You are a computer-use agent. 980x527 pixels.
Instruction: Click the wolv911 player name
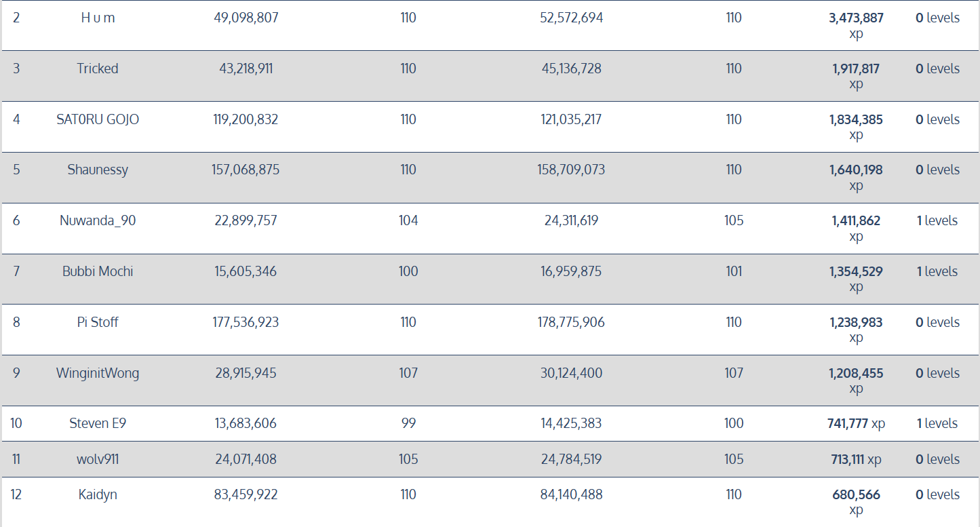point(98,459)
